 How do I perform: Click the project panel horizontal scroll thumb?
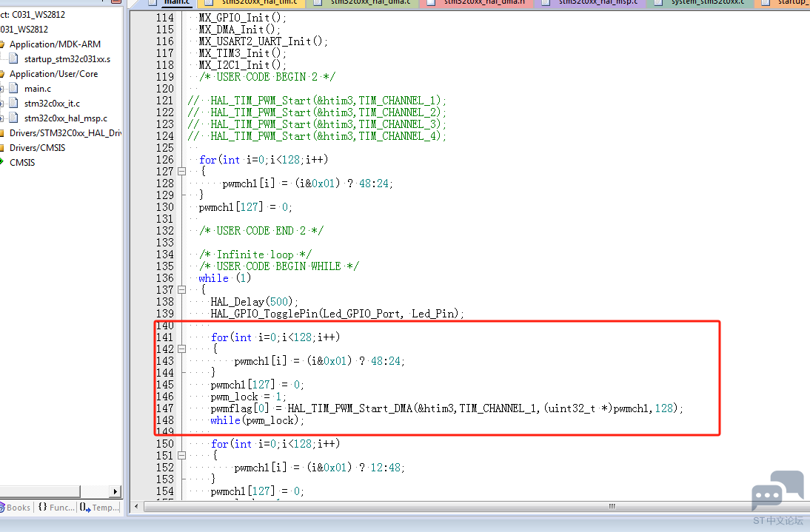point(40,491)
